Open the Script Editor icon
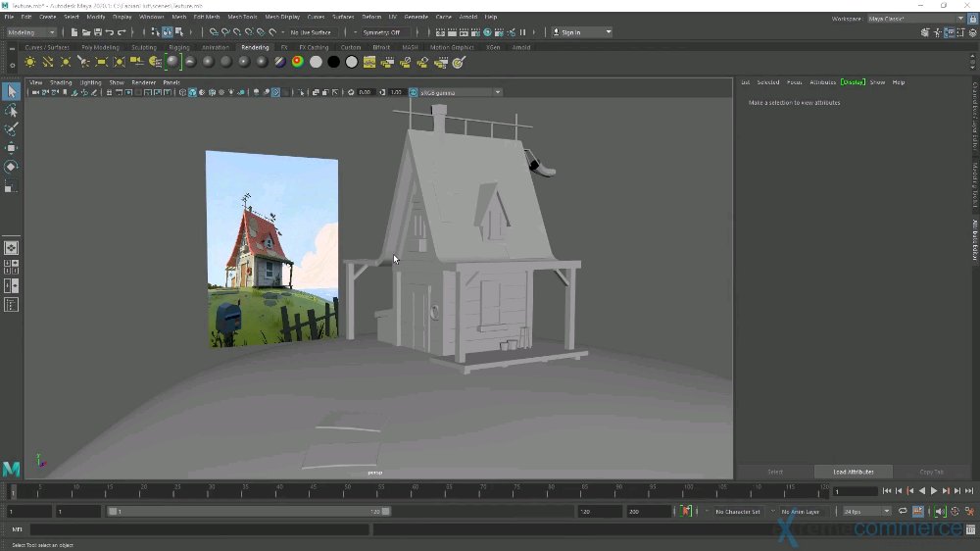The width and height of the screenshot is (980, 551). 970,529
